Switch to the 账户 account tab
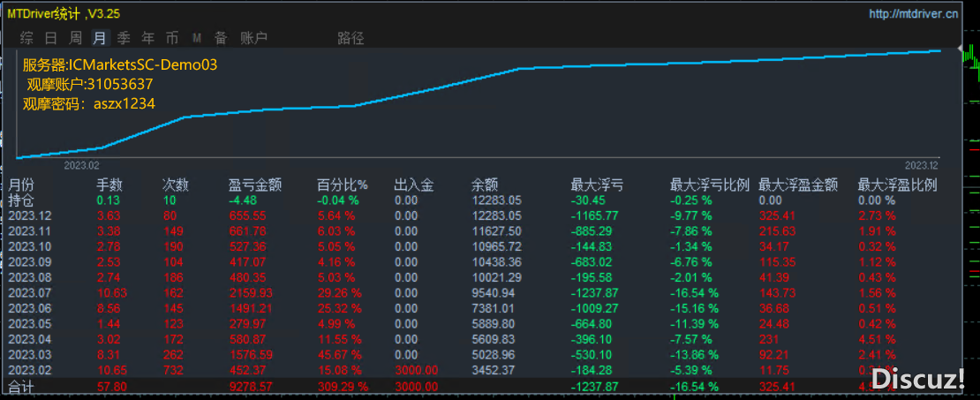 point(254,38)
